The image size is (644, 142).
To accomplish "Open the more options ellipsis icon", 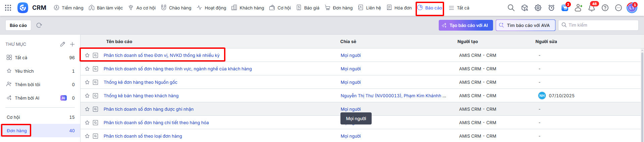I will 619,8.
